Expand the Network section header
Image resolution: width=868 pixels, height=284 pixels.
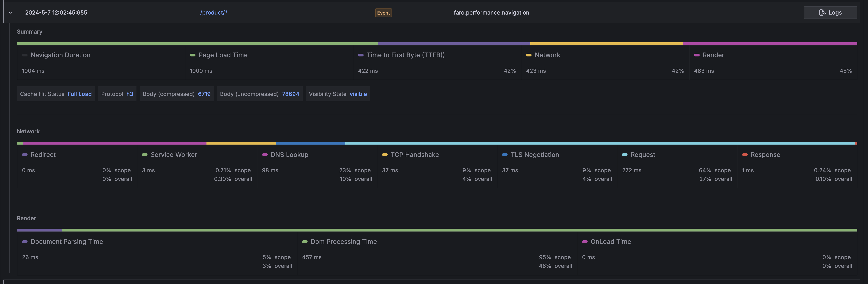28,131
